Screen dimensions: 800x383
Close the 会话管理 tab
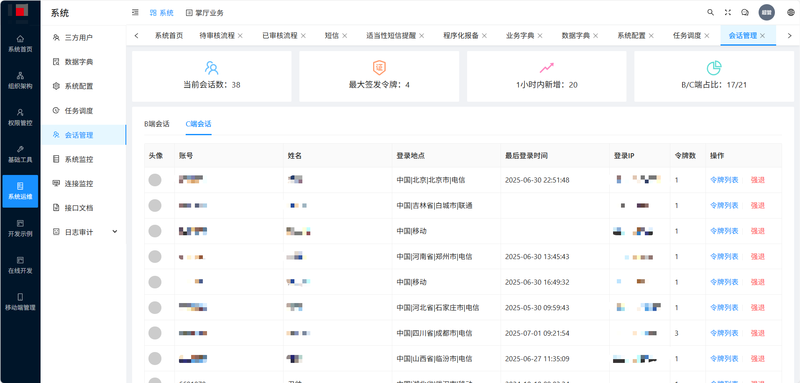coord(762,36)
